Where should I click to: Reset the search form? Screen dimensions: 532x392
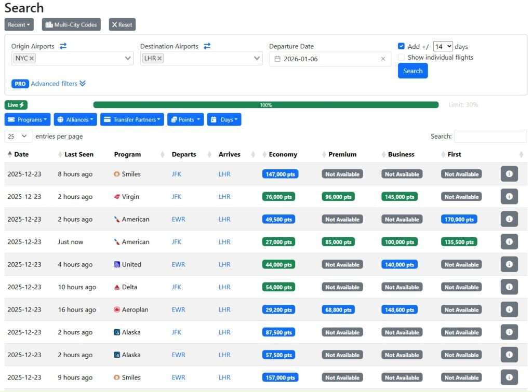(122, 24)
